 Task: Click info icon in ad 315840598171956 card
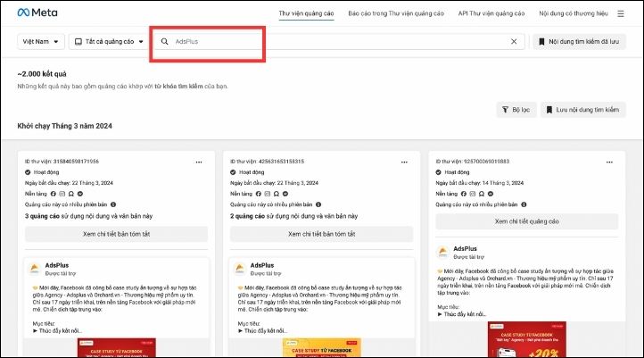[x=113, y=204]
